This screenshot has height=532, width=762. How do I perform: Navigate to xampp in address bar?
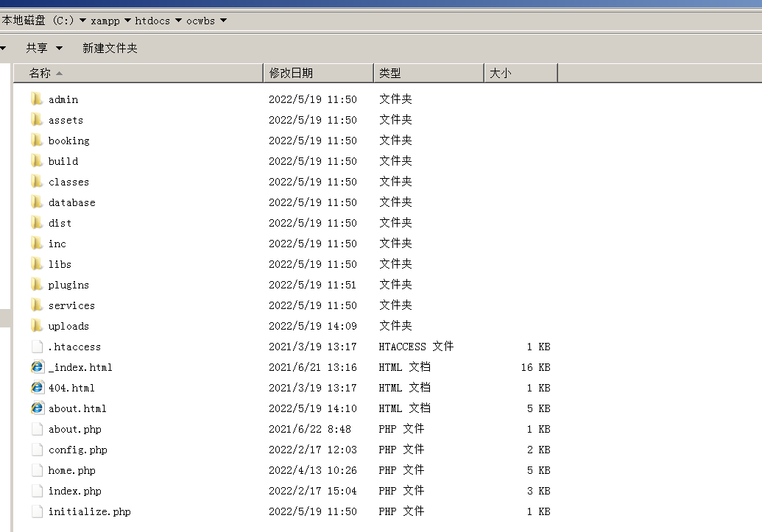(105, 21)
